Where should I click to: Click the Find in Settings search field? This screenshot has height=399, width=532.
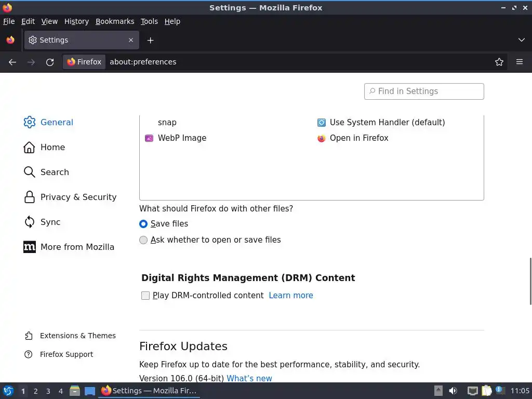pos(424,91)
